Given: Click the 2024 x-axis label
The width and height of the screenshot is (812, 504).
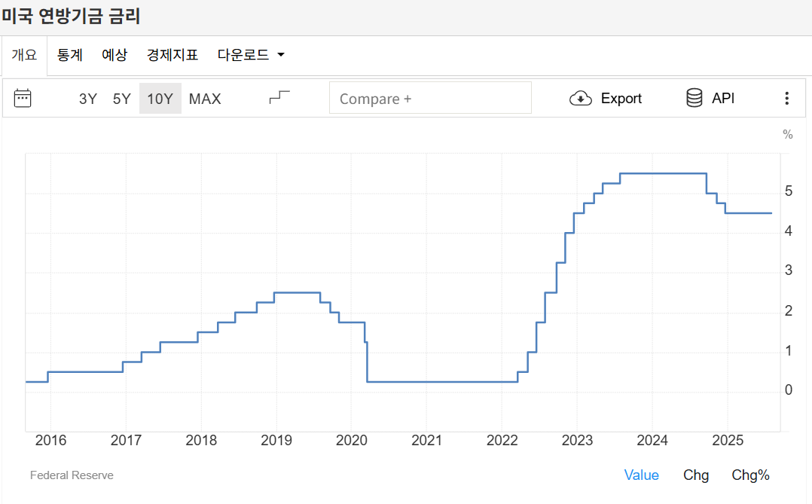Looking at the screenshot, I should (x=652, y=440).
